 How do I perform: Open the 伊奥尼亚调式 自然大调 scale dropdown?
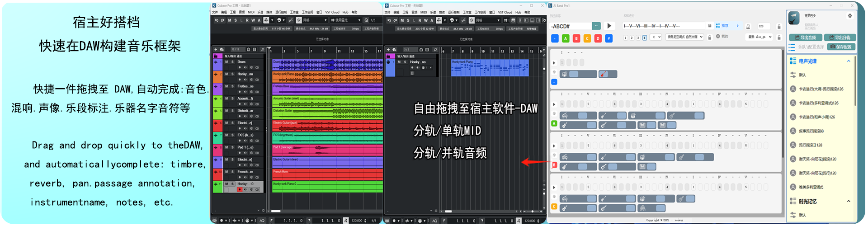[x=684, y=37]
